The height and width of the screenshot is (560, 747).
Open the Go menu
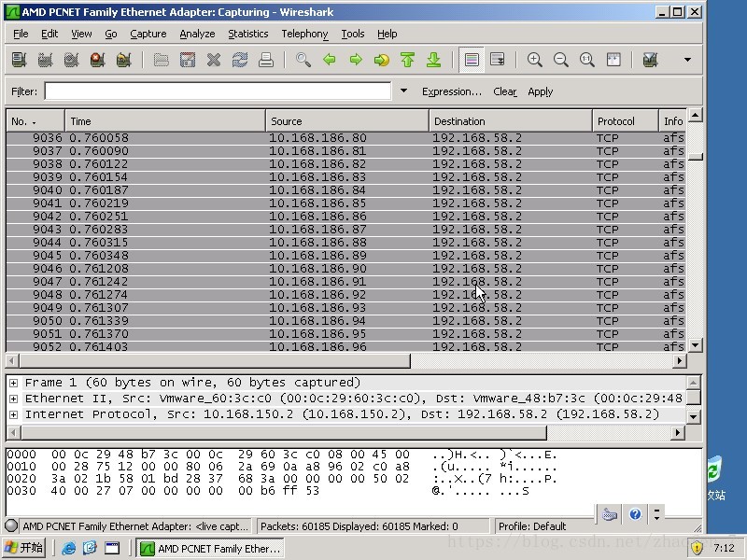[111, 34]
